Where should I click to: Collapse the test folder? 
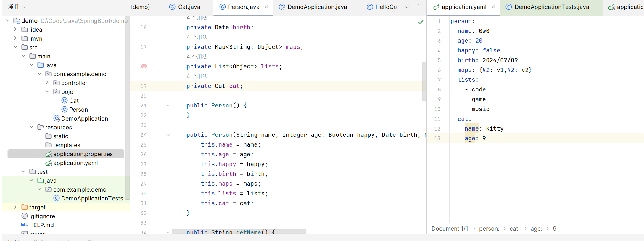pyautogui.click(x=23, y=171)
